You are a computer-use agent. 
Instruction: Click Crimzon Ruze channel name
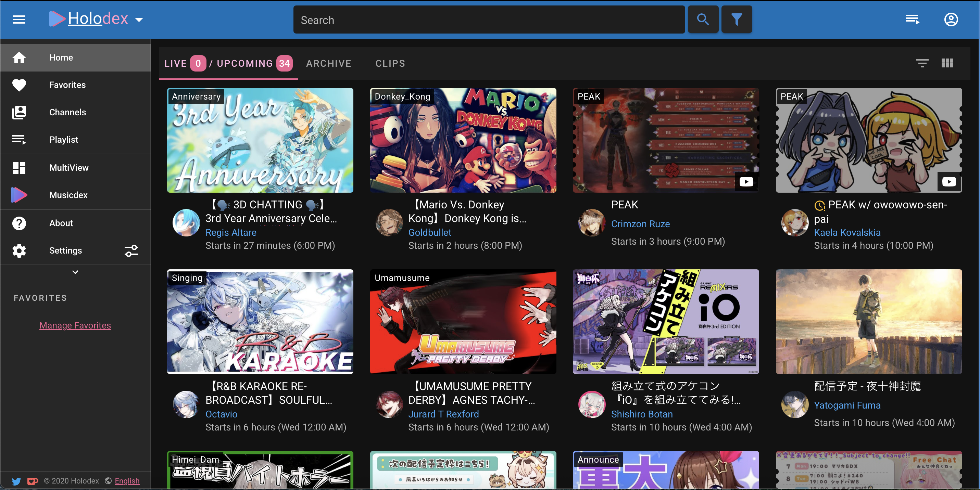pyautogui.click(x=640, y=224)
